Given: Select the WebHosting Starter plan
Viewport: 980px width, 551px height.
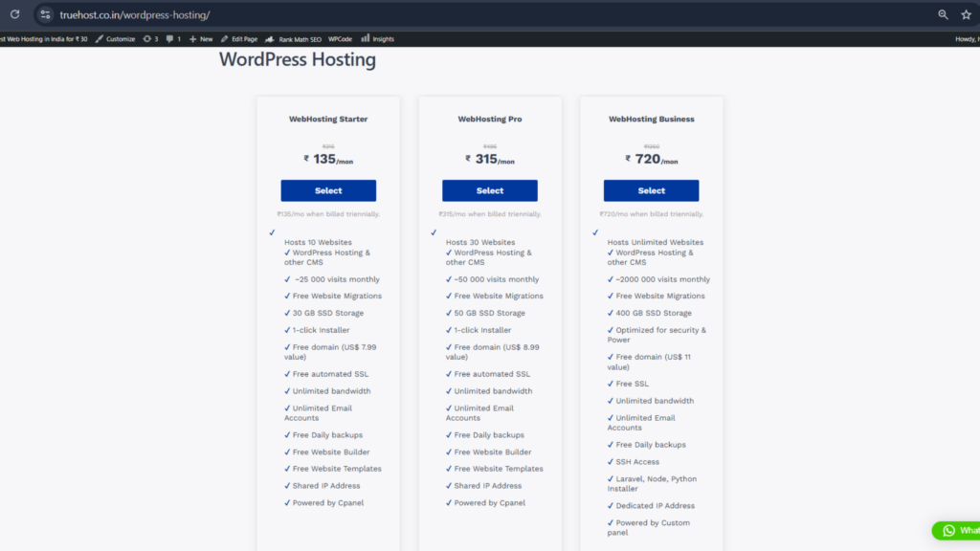Looking at the screenshot, I should point(328,190).
